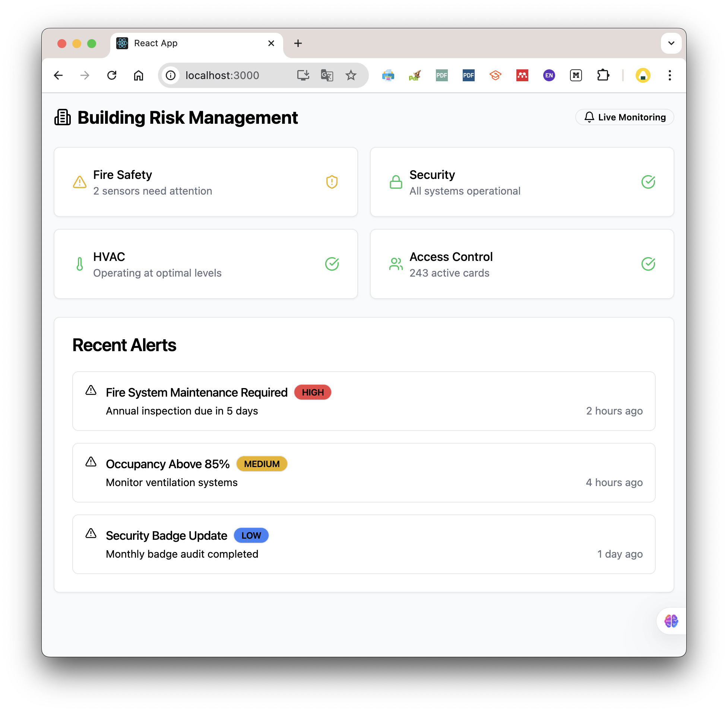
Task: Open the floating brain assistant icon
Action: click(x=671, y=621)
